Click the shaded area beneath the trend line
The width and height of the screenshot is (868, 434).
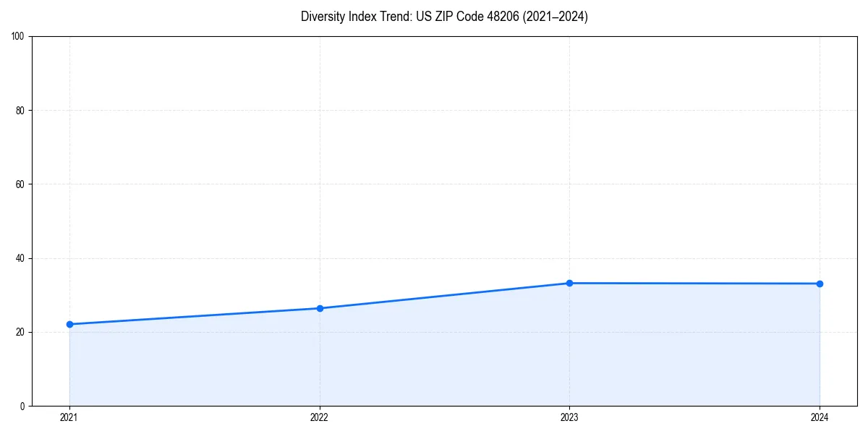tap(434, 362)
